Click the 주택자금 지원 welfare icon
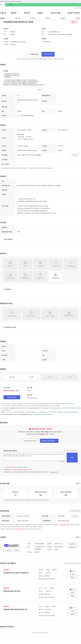 coord(10,276)
